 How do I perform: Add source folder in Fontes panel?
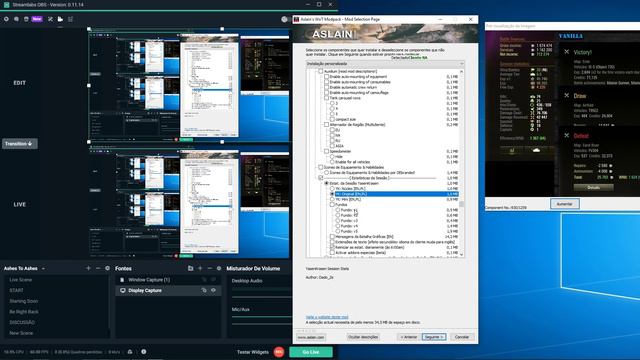190,268
